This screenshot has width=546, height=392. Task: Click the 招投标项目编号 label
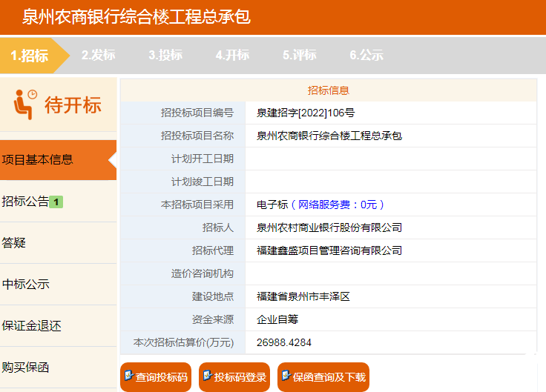pos(197,113)
